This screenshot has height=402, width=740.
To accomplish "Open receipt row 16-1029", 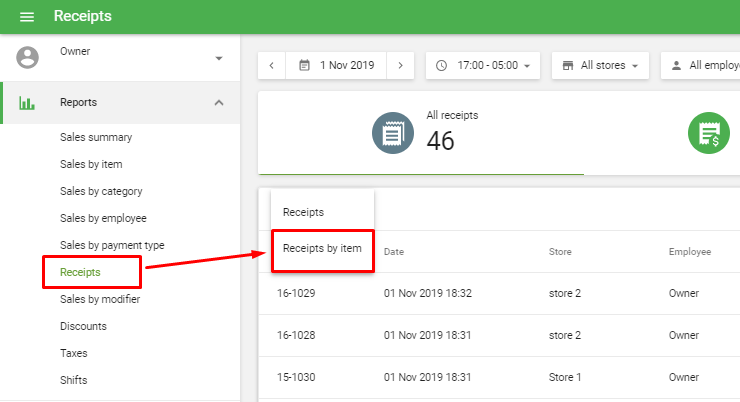I will [296, 294].
